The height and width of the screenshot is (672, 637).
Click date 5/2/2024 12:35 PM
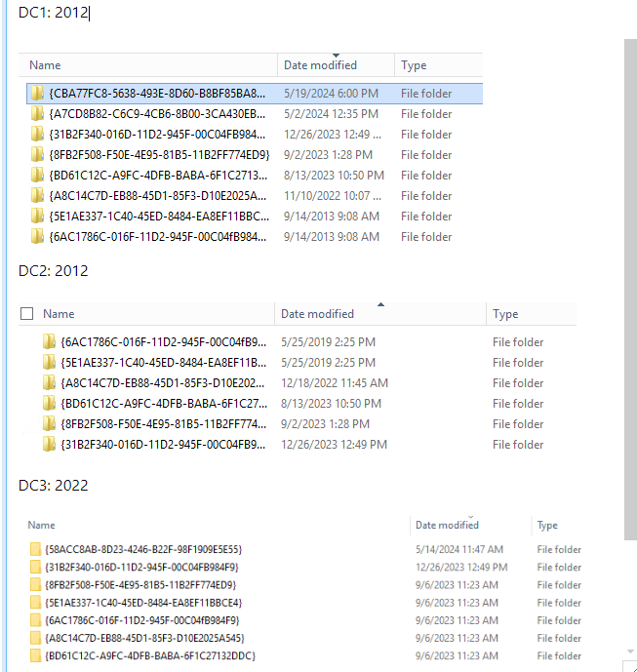[331, 114]
